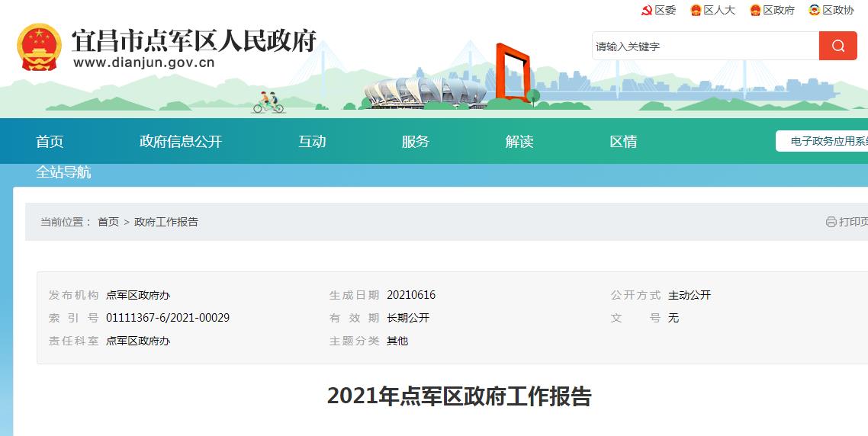Click the 区人大 emblem icon
The width and height of the screenshot is (868, 436).
click(x=696, y=10)
